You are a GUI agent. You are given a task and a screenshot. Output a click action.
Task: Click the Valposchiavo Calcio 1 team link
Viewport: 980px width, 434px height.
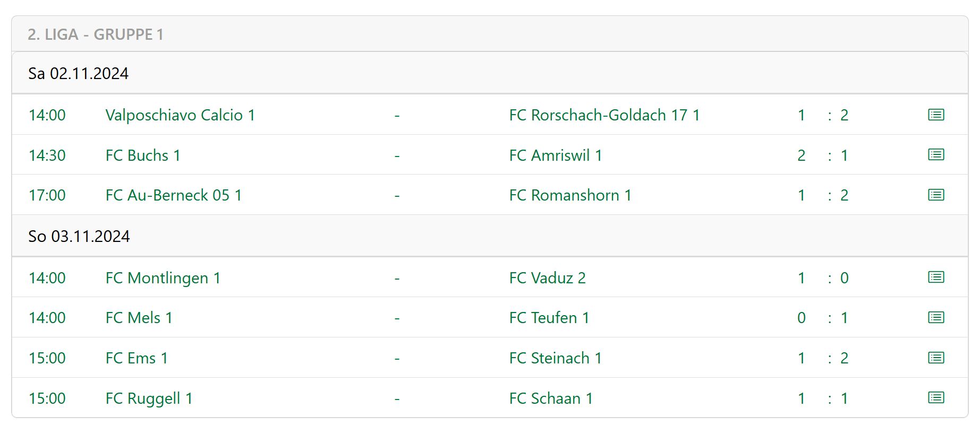pos(180,115)
